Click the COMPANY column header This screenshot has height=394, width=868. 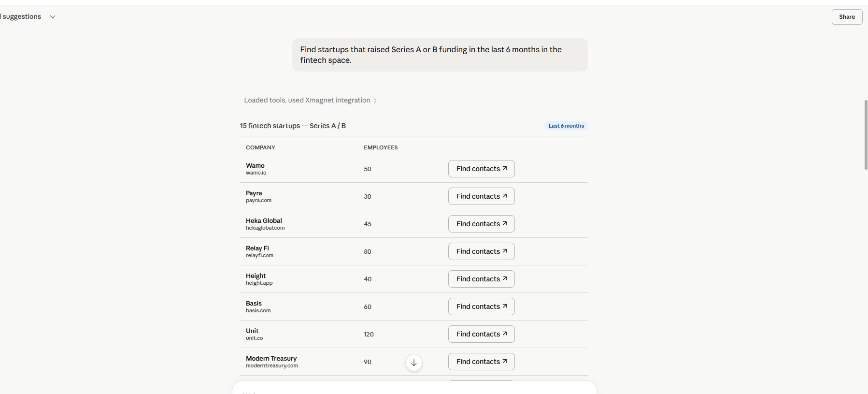click(260, 147)
